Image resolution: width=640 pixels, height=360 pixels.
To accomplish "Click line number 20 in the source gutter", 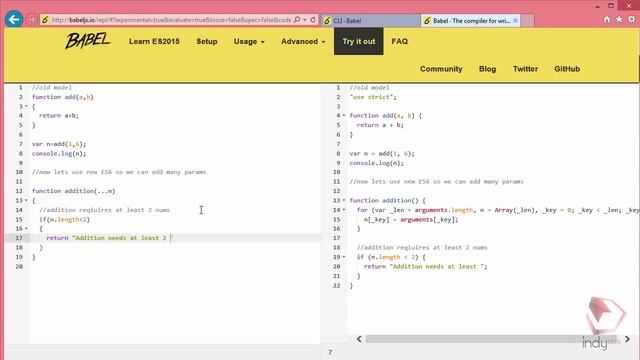I will (19, 267).
